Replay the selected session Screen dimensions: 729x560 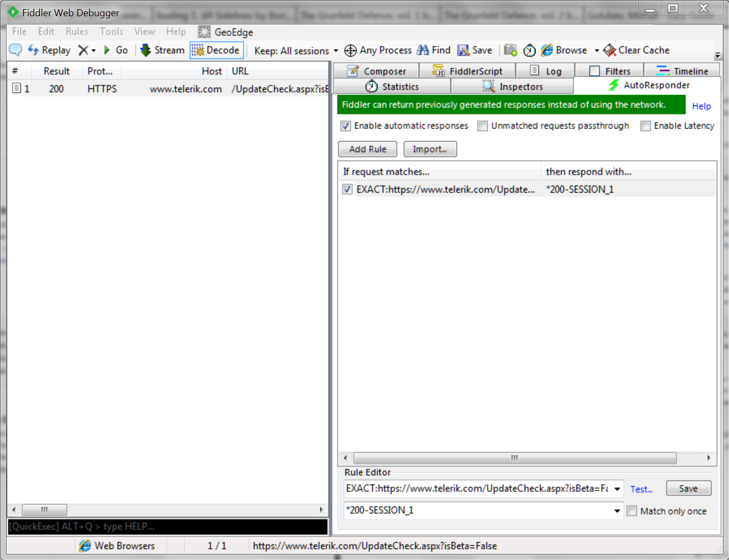click(49, 50)
